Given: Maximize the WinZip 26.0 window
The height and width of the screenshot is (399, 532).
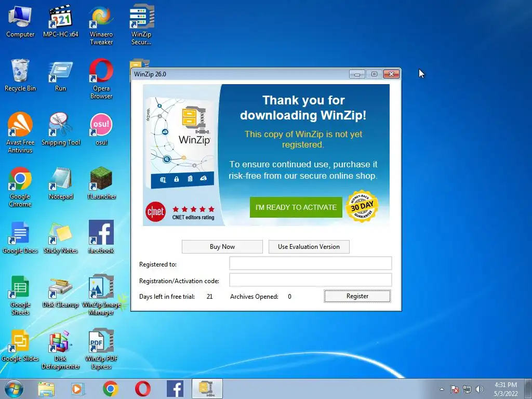Looking at the screenshot, I should click(x=374, y=74).
